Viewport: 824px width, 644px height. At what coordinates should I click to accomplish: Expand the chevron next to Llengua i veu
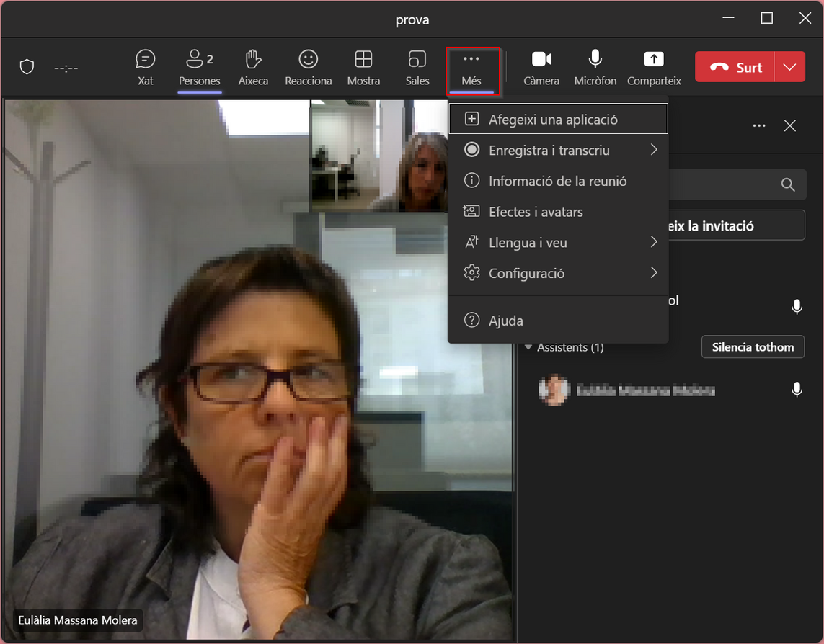[654, 241]
